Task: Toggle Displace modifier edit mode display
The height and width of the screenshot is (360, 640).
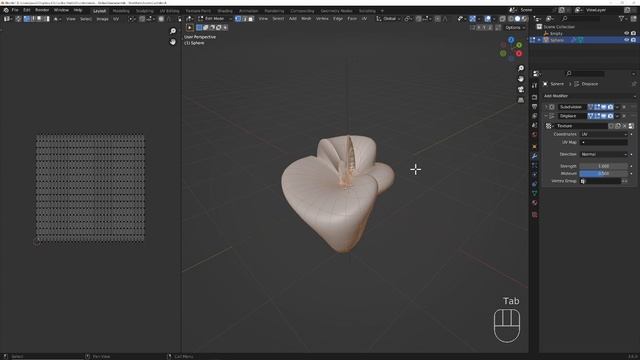Action: [597, 116]
